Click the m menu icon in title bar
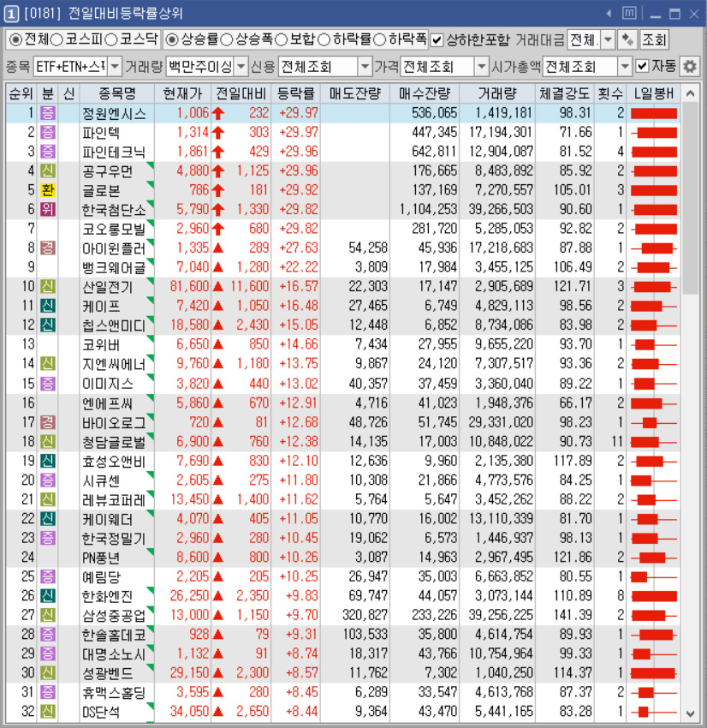 (628, 13)
